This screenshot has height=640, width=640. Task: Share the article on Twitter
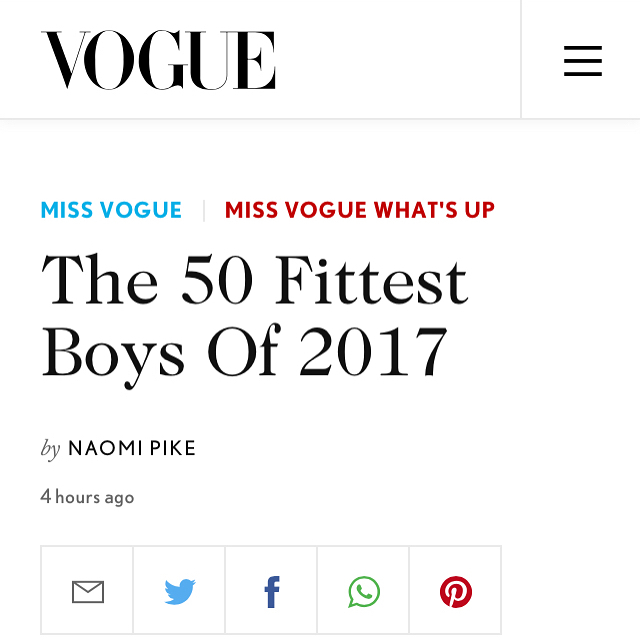180,592
